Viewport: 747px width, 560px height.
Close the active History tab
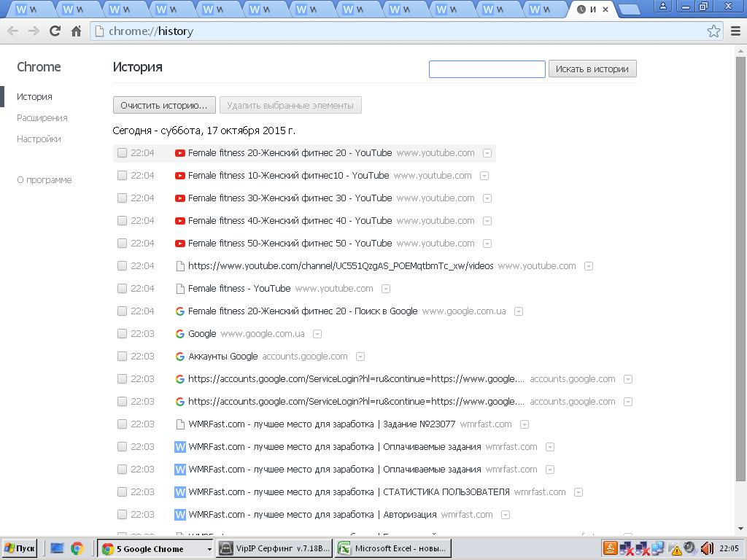coord(605,9)
